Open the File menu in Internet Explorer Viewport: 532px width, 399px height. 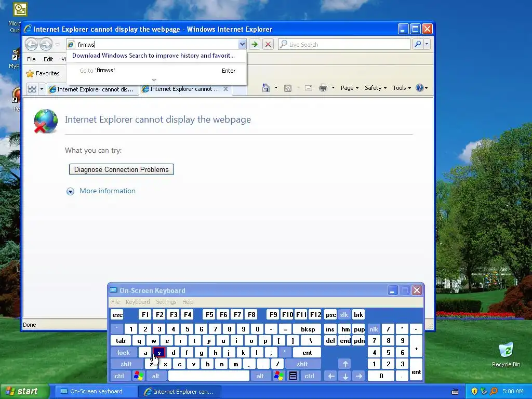pyautogui.click(x=31, y=59)
